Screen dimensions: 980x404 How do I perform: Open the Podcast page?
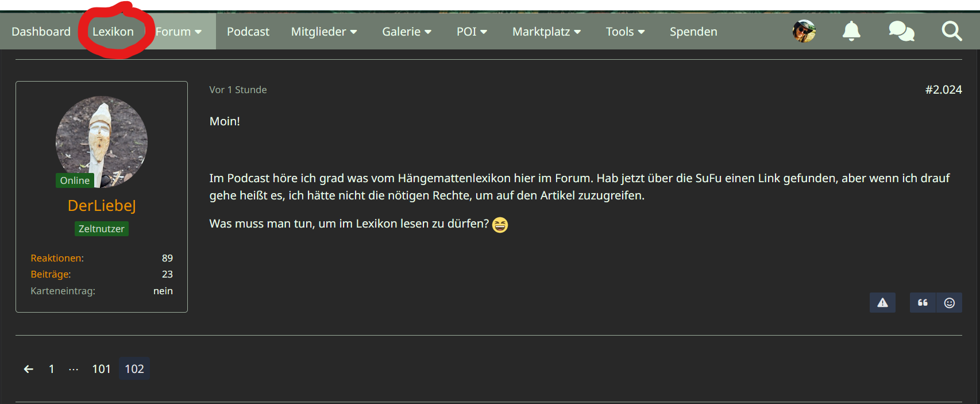(x=248, y=32)
